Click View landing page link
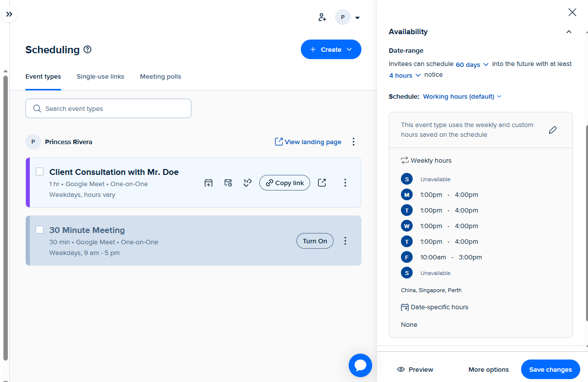Screen dimensions: 588x382 pos(308,142)
